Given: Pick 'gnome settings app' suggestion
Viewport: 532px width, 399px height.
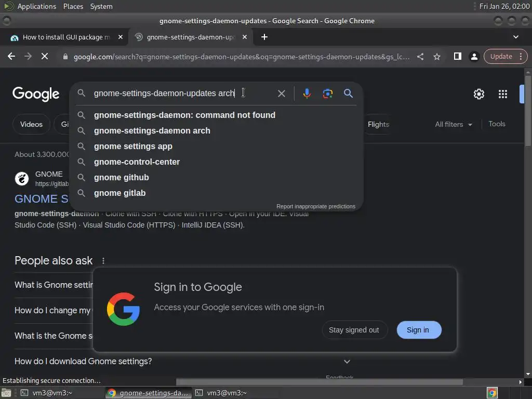Looking at the screenshot, I should click(x=216, y=146).
